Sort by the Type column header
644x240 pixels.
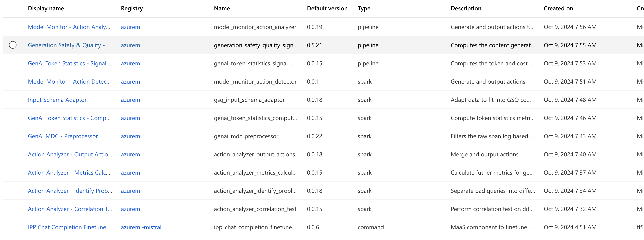click(x=364, y=8)
